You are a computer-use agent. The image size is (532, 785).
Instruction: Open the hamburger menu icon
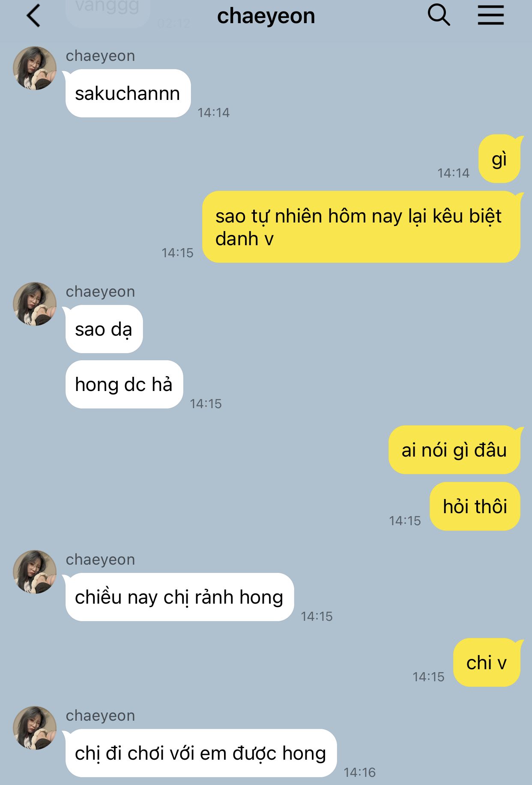click(x=491, y=15)
